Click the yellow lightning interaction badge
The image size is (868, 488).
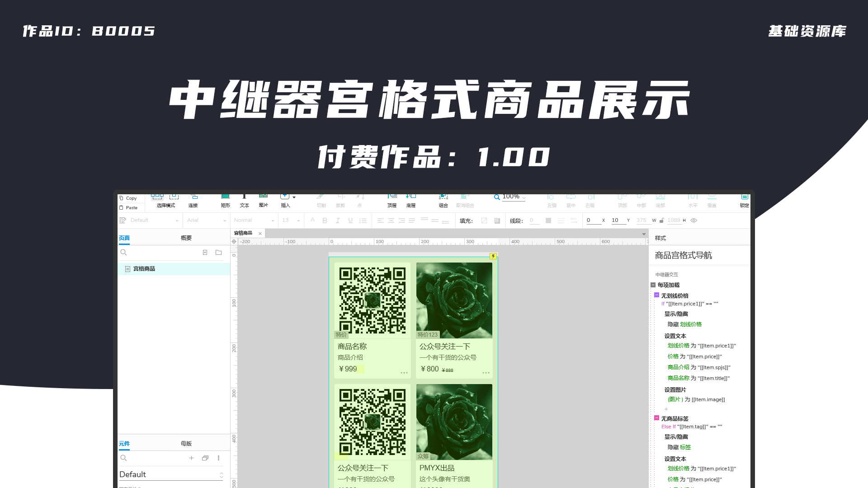click(493, 256)
